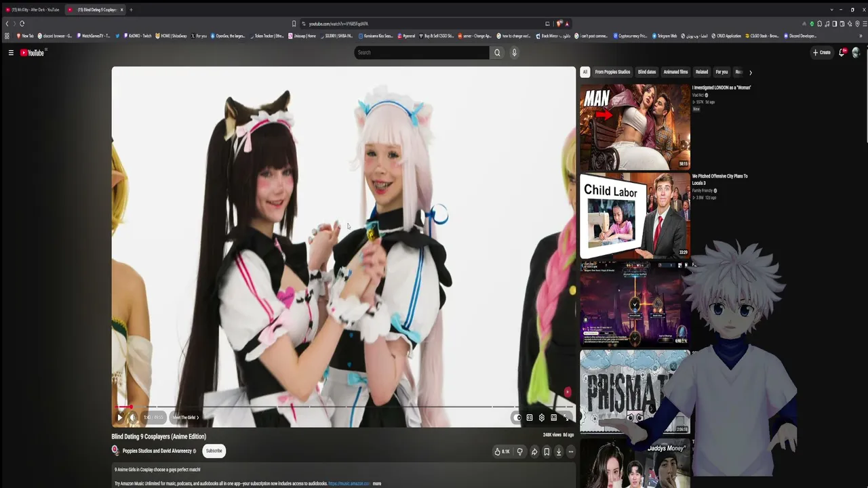Toggle the autoplay switch in player

(x=517, y=418)
